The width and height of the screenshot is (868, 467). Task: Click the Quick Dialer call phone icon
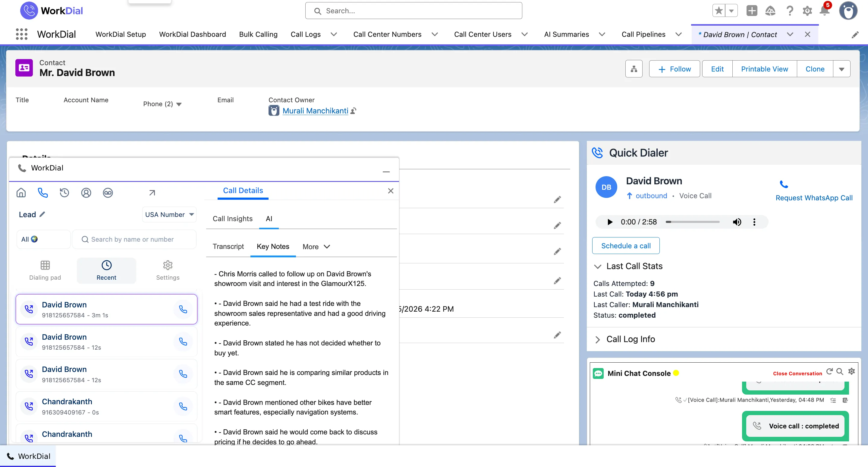[784, 184]
